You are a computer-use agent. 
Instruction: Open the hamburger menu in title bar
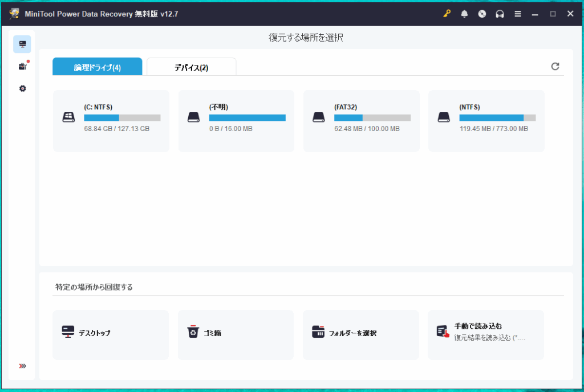coord(517,14)
